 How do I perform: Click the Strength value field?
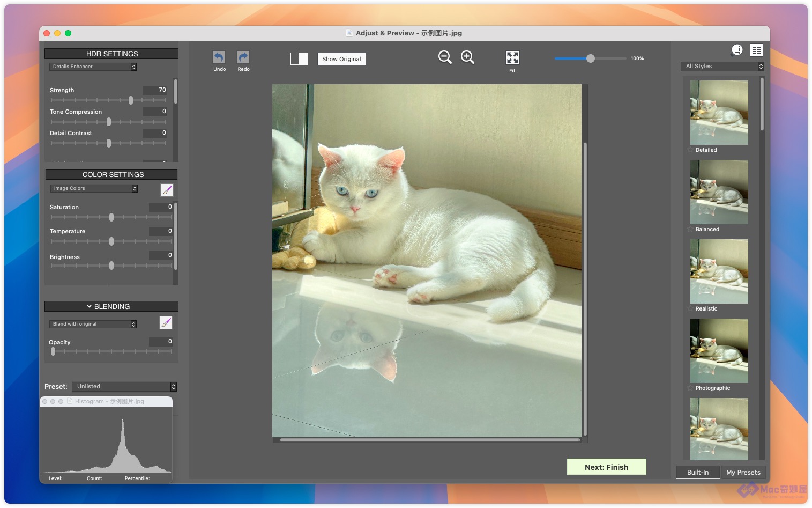click(155, 90)
